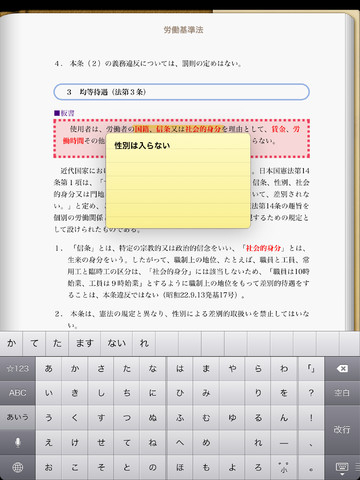Viewport: 360px width, 480px height.
Task: Tap the む key on keyboard
Action: (206, 418)
